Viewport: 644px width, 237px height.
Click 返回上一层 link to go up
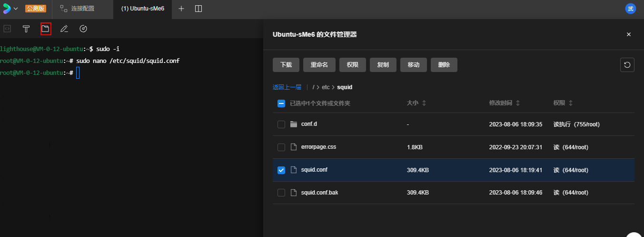pyautogui.click(x=287, y=87)
